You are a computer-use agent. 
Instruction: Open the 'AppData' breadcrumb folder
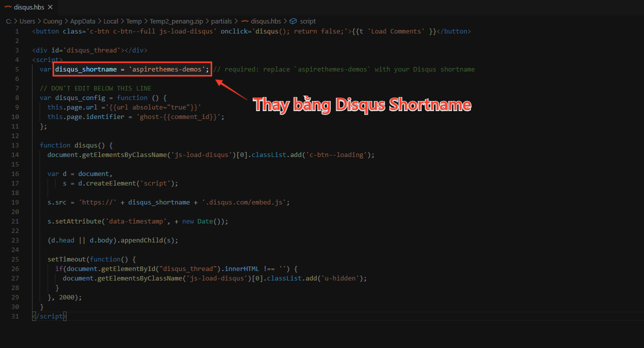point(83,21)
